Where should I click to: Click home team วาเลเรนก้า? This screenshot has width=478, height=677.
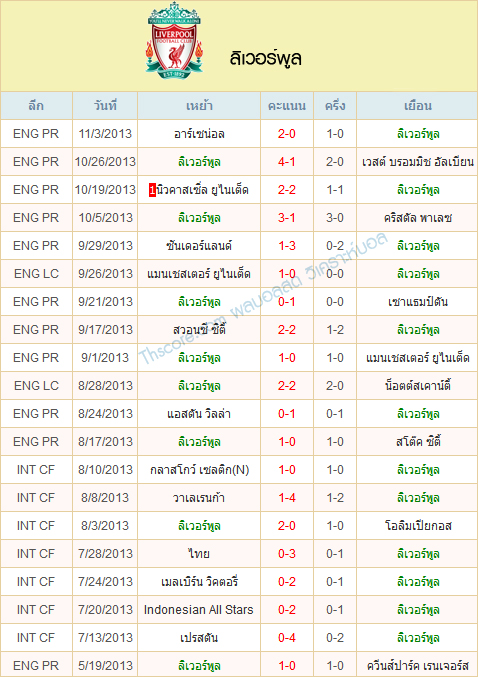click(x=199, y=498)
